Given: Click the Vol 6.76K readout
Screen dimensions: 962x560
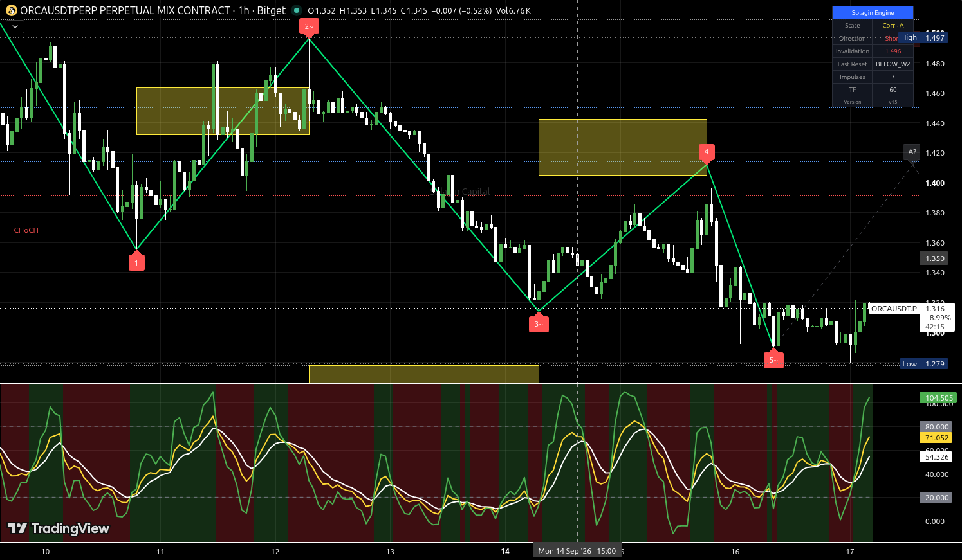Looking at the screenshot, I should 513,11.
